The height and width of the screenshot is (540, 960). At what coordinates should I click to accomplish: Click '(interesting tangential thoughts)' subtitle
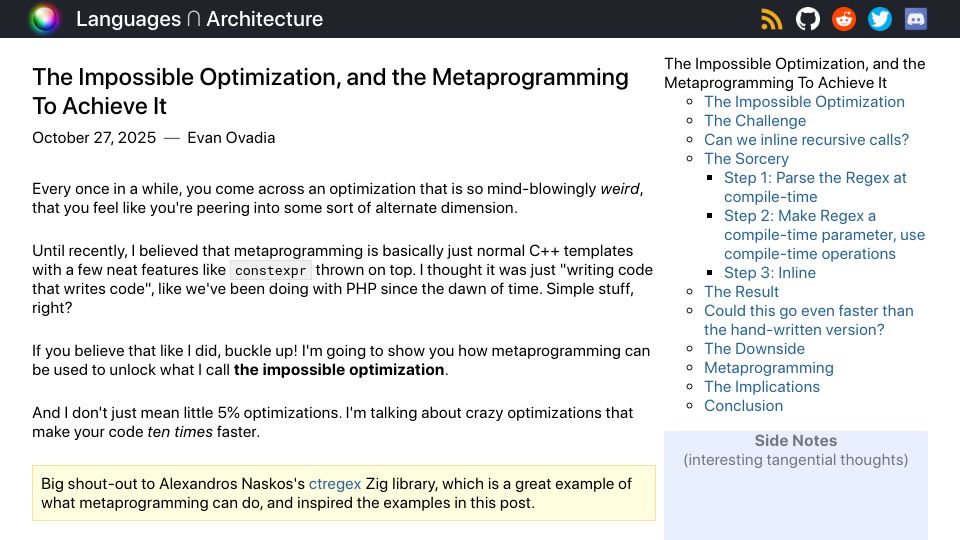tap(795, 460)
